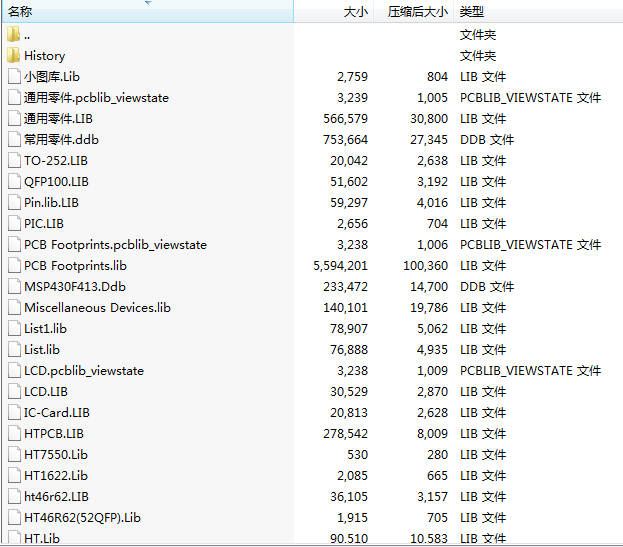
Task: Select the file name QFP100.LIB
Action: point(56,182)
